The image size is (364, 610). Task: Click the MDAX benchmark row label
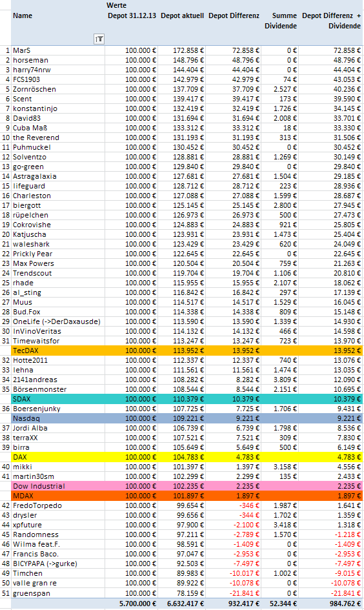23,496
